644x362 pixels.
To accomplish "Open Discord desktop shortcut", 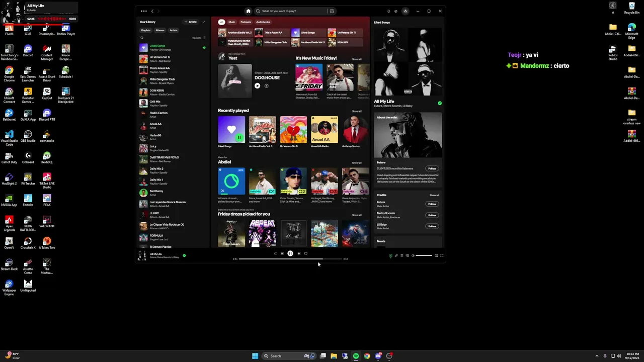I will (28, 51).
